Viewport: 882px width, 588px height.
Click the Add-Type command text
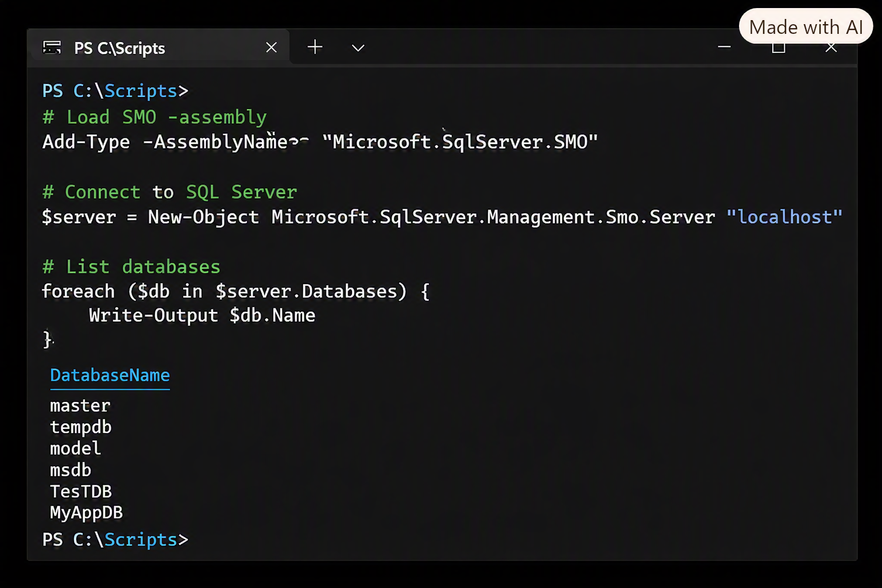(x=86, y=142)
